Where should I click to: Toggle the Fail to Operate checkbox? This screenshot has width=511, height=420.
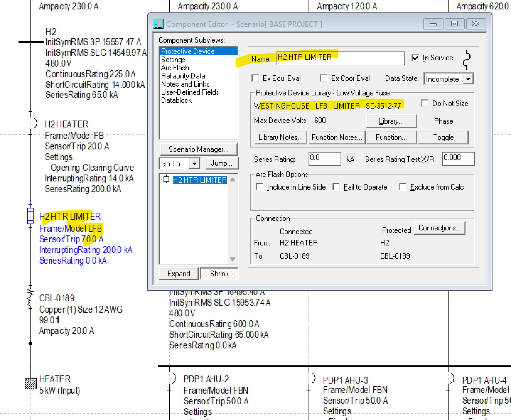pos(336,187)
